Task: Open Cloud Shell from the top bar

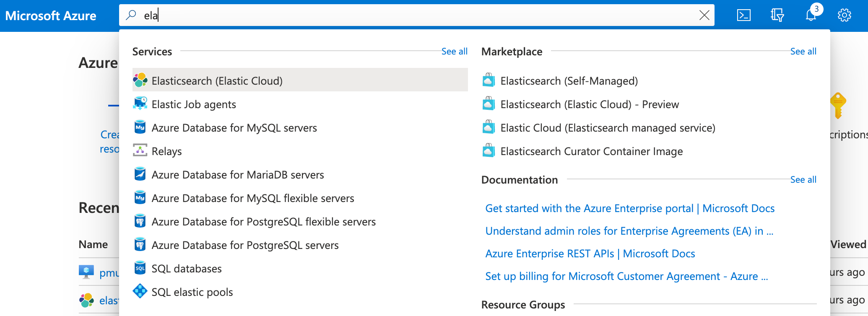Action: [x=743, y=16]
